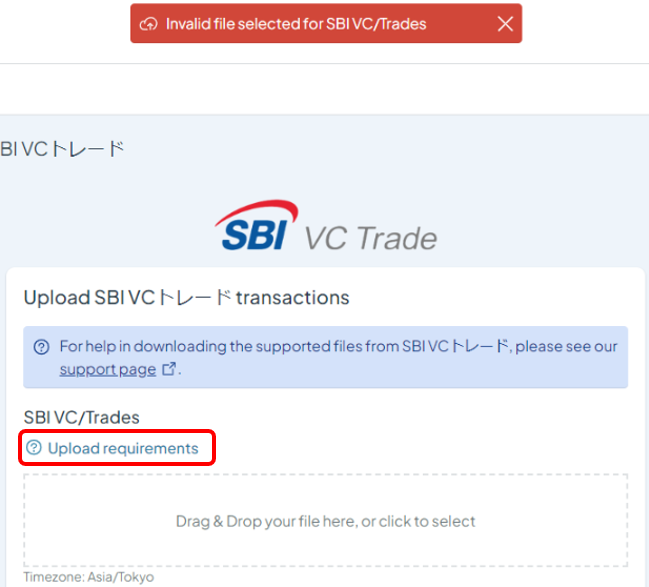The width and height of the screenshot is (649, 587).
Task: Click the SBI VC/Trades section label
Action: pyautogui.click(x=82, y=417)
